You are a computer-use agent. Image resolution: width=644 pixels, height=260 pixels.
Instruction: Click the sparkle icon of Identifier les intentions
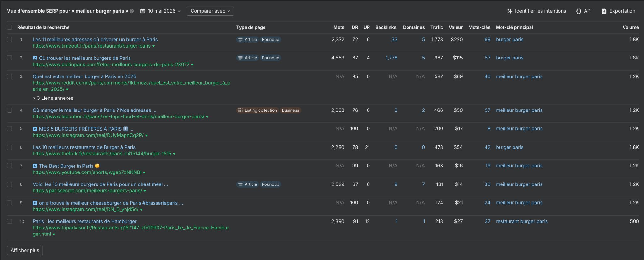(510, 11)
